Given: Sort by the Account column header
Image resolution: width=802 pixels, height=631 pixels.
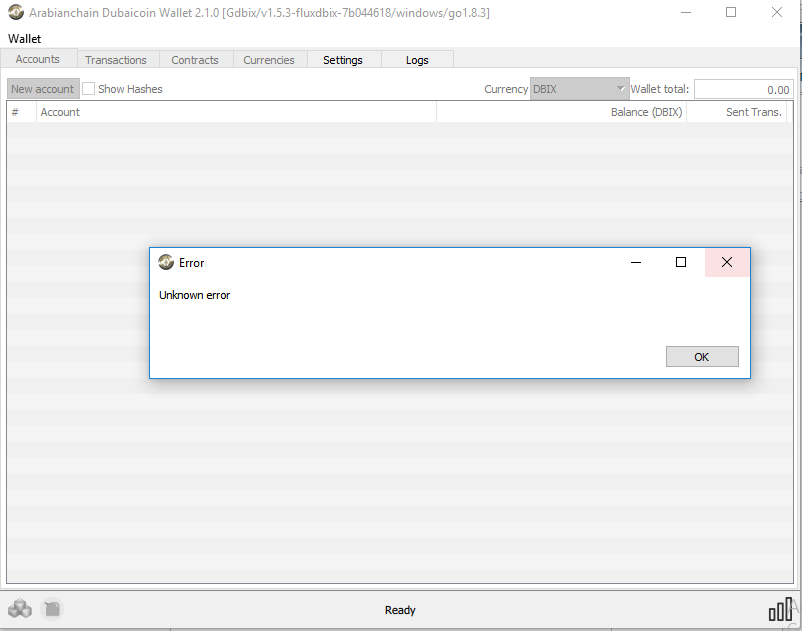Looking at the screenshot, I should tap(236, 112).
